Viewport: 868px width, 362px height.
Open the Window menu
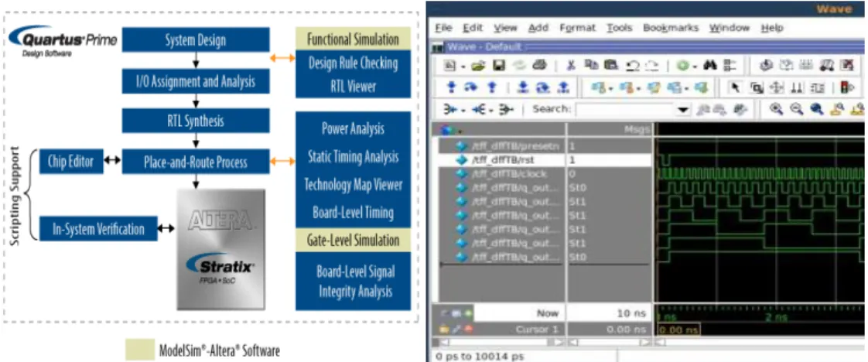click(x=729, y=28)
